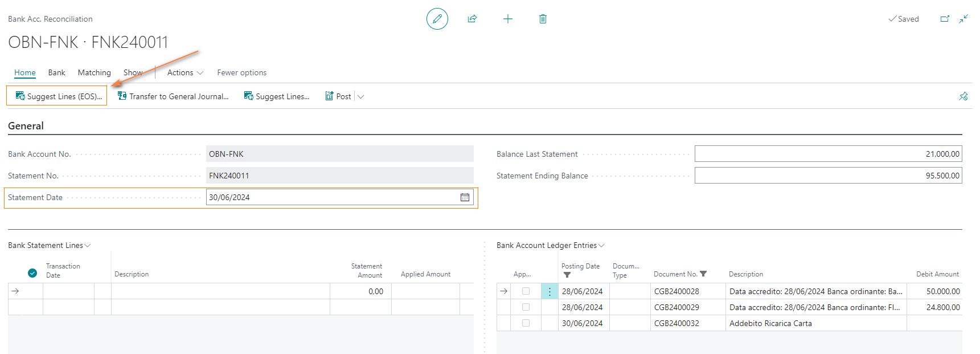Create new record with plus icon
Viewport: 980px width, 354px height.
pos(508,19)
